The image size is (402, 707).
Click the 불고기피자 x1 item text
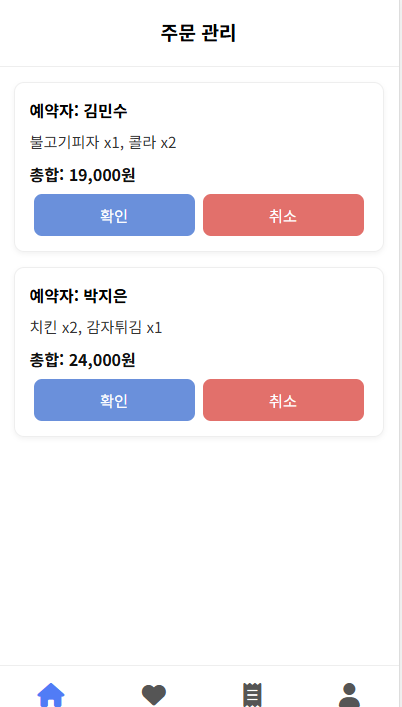coord(76,143)
